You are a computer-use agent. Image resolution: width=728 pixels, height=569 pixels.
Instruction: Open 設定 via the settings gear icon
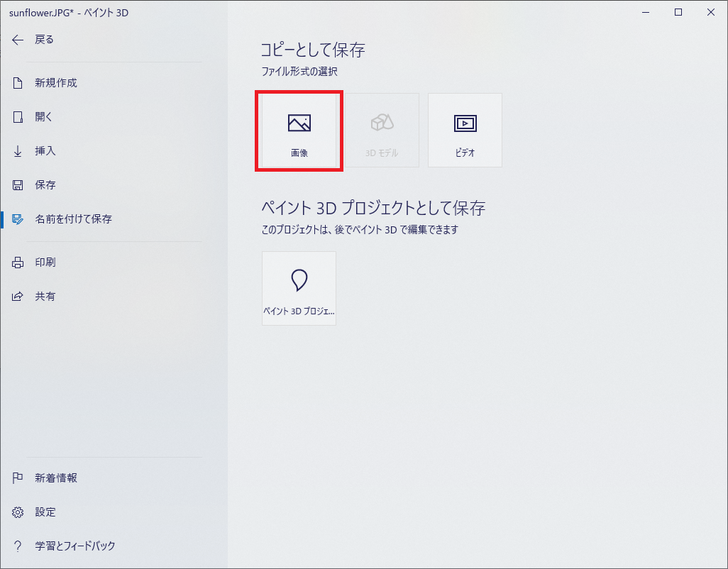pos(17,512)
